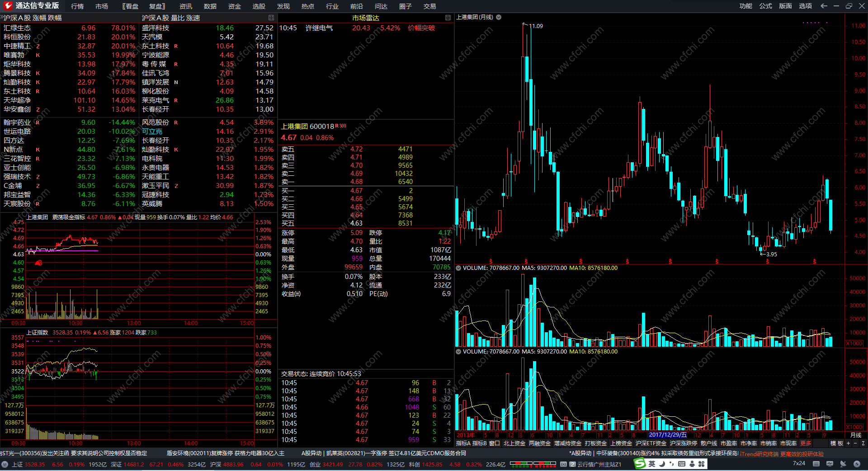Open the settings icon of the 量比 涨速 panel
This screenshot has width=868, height=471.
(271, 18)
